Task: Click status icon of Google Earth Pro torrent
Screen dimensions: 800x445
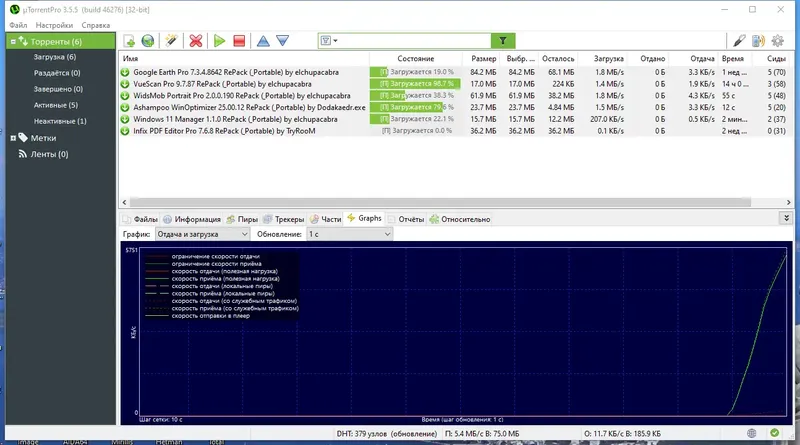Action: [x=125, y=72]
